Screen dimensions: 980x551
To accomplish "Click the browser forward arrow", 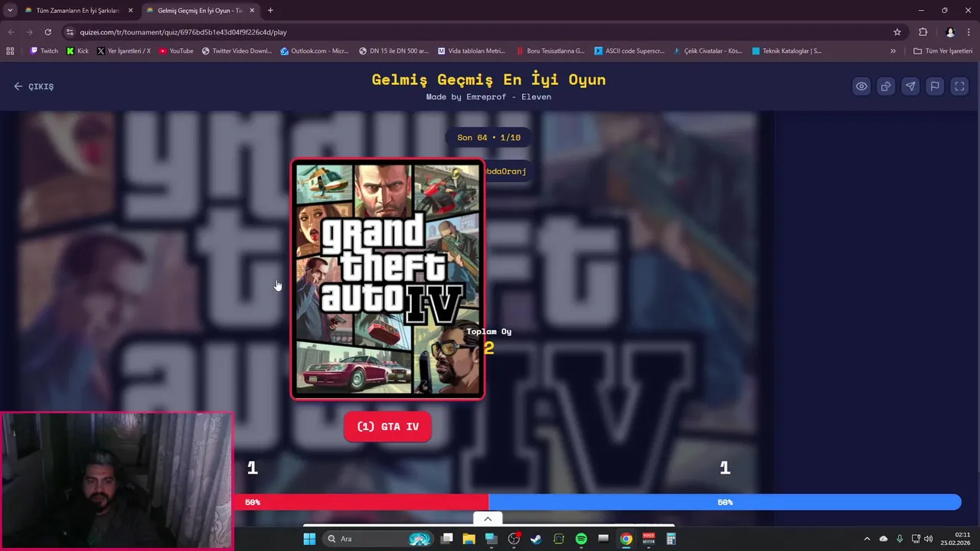I will click(29, 32).
